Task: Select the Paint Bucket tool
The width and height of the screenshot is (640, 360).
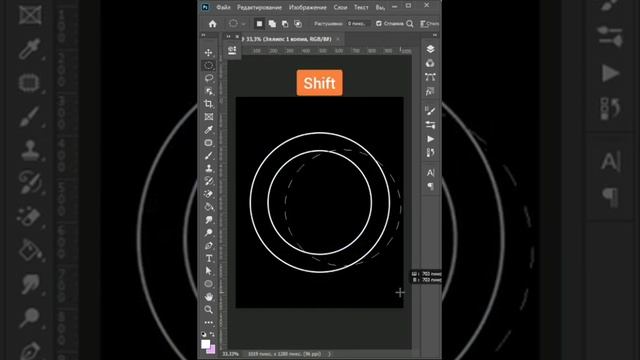Action: tap(209, 207)
